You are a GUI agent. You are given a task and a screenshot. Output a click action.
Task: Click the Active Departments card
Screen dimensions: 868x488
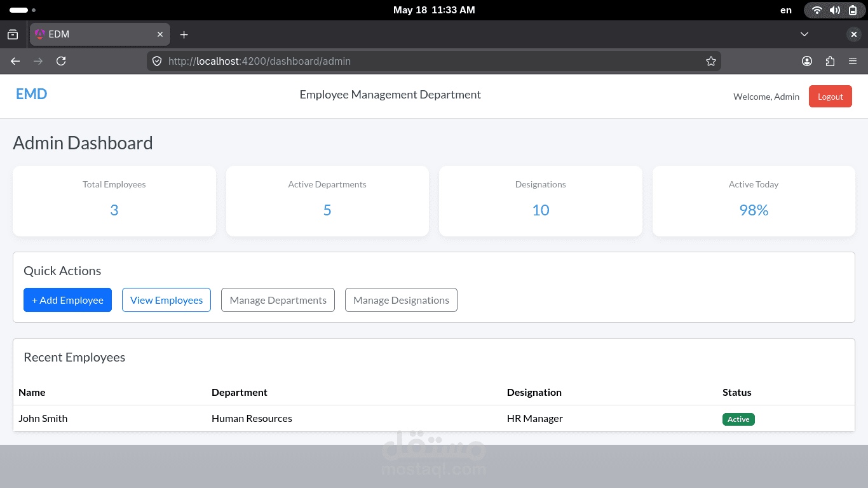click(327, 201)
